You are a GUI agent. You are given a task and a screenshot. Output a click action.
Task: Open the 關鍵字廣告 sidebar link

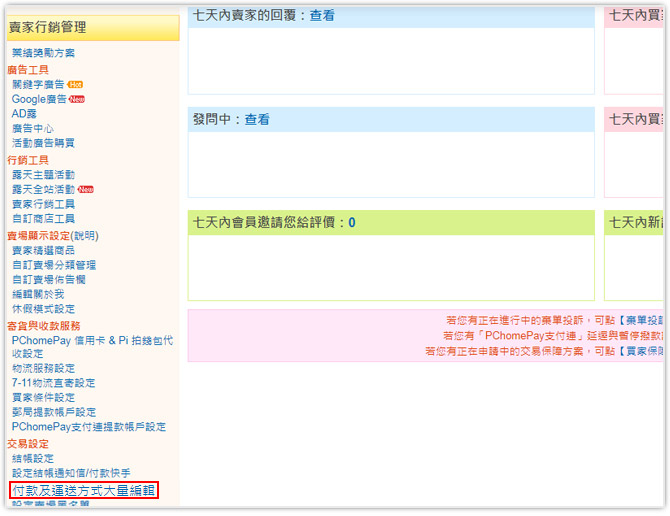point(39,85)
